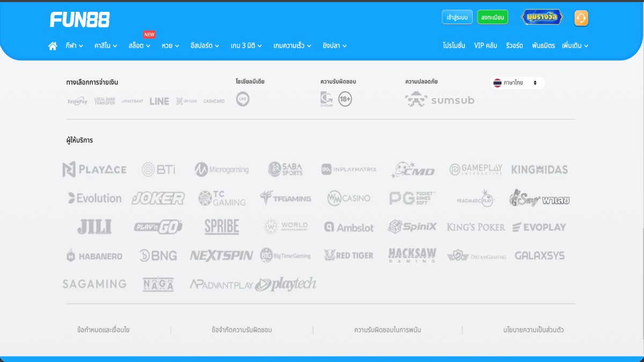Click the Sumsub security logo
Viewport: 644px width, 362px height.
coord(440,100)
